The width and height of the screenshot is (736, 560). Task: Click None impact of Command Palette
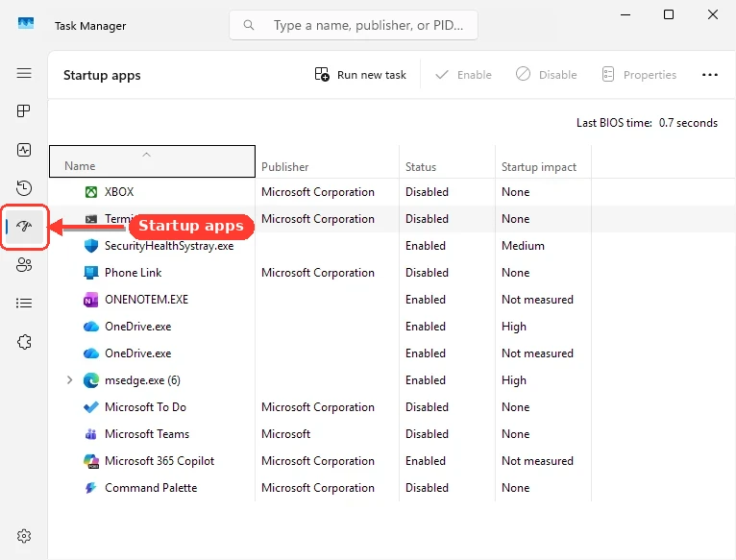point(515,488)
